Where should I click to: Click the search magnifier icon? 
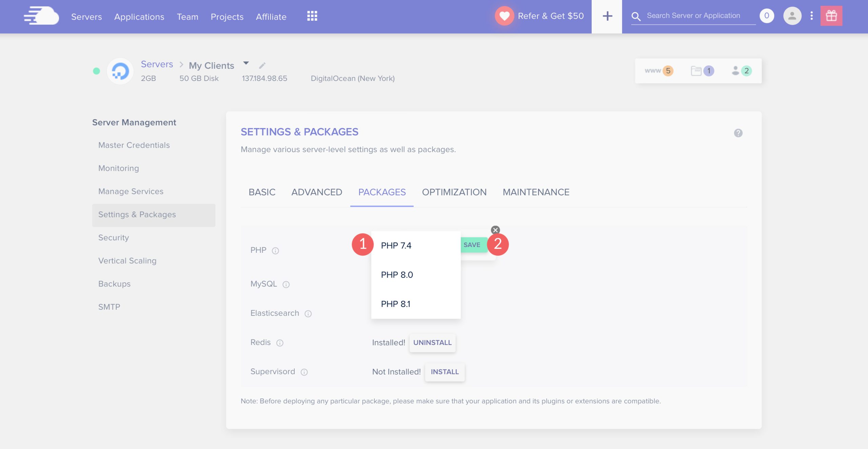(x=635, y=16)
